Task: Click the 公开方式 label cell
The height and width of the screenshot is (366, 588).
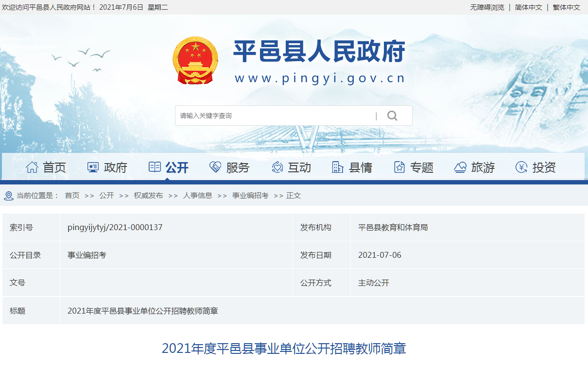Action: 322,283
